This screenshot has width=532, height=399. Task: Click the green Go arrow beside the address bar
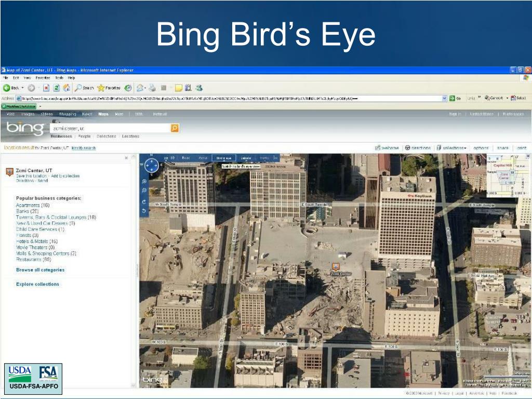coord(452,98)
